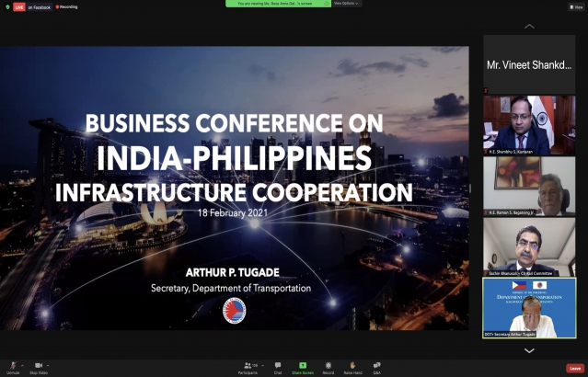
Task: Click the green encryption shield icon
Action: (6, 6)
